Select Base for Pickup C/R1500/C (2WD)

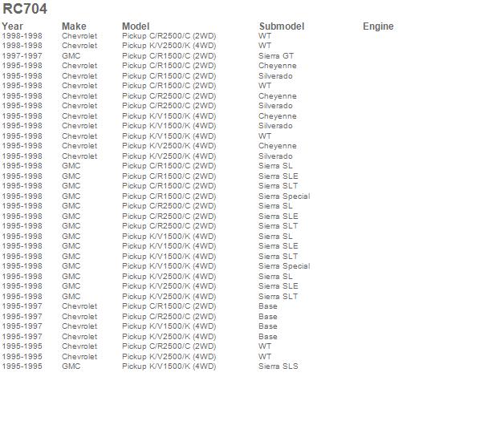268,306
